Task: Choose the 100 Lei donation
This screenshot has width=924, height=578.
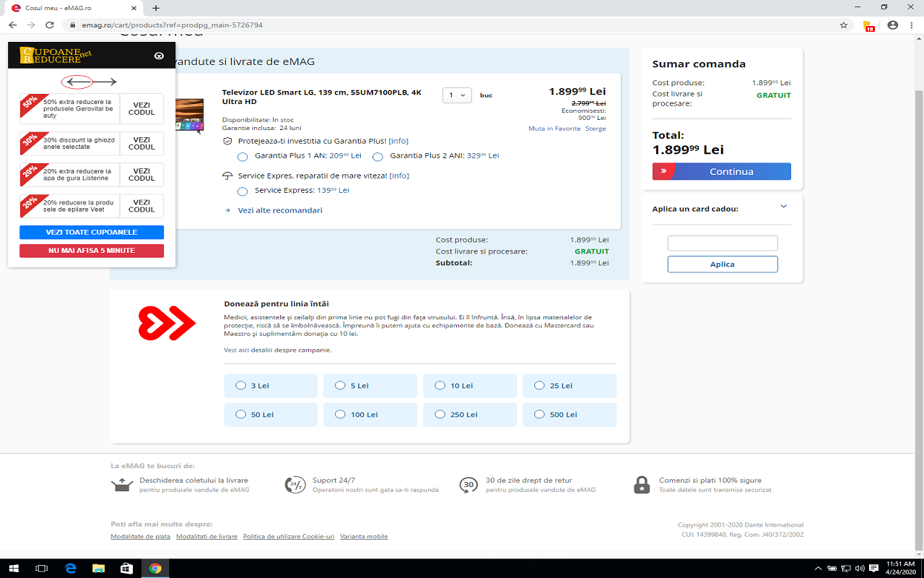Action: 370,415
